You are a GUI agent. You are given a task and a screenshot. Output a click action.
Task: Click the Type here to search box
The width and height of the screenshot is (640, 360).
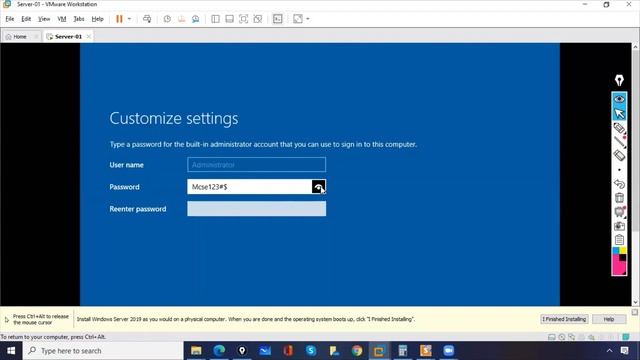tap(103, 351)
